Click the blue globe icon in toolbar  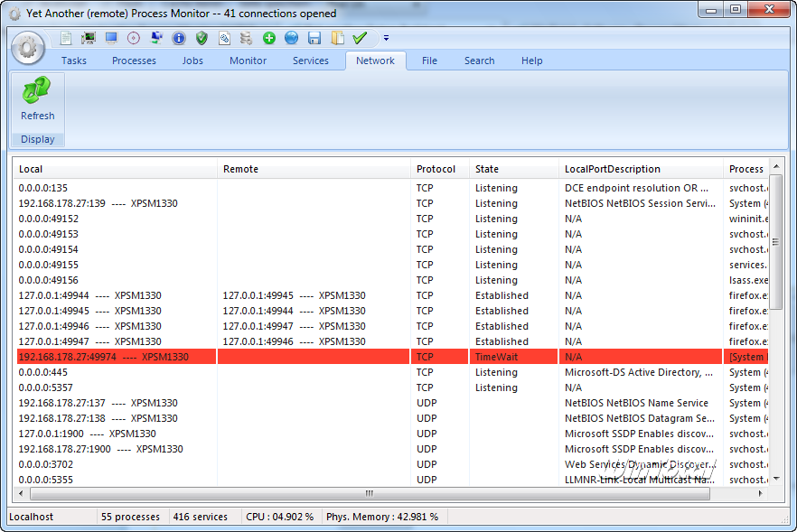291,38
